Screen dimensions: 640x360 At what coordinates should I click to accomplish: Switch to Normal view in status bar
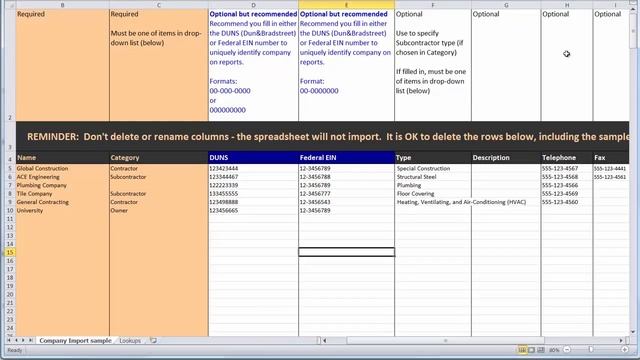coord(522,350)
